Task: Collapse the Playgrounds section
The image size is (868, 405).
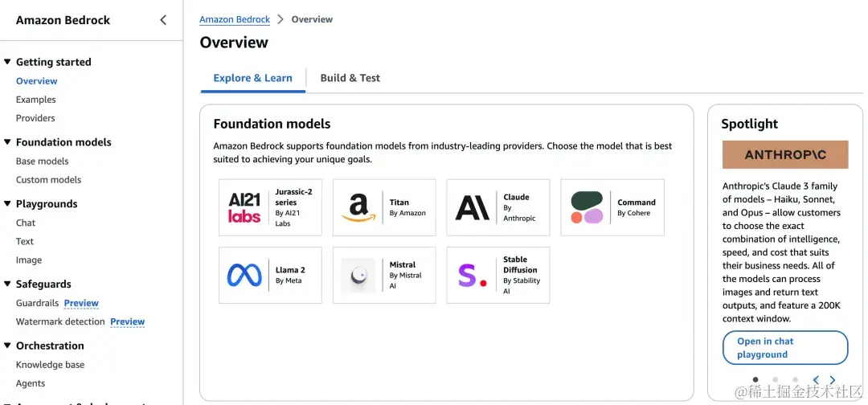Action: [x=7, y=204]
